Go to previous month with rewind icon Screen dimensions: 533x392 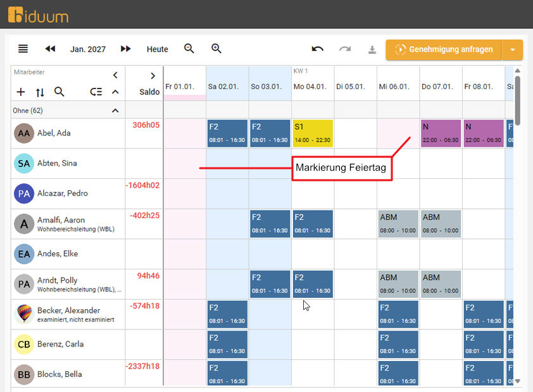pyautogui.click(x=50, y=49)
